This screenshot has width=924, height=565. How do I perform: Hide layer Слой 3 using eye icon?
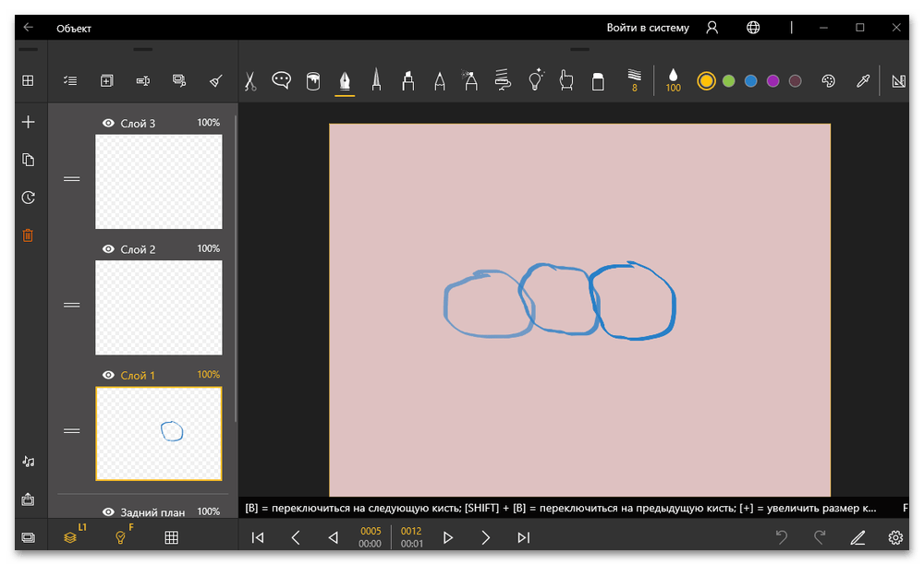click(108, 123)
